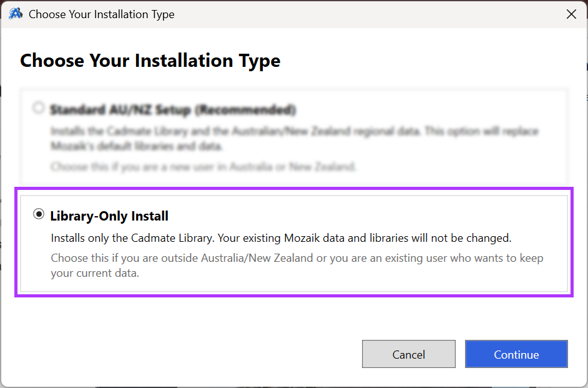This screenshot has height=388, width=588.
Task: Click inside the Standard AU/NZ Setup panel
Action: click(293, 134)
